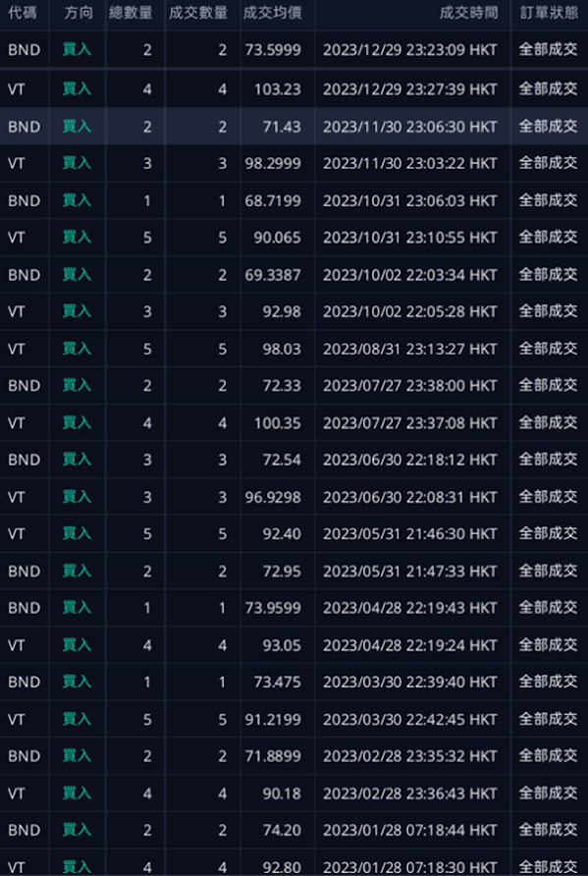Viewport: 588px width, 876px height.
Task: Sort by the 成交均價 column header
Action: pos(273,14)
